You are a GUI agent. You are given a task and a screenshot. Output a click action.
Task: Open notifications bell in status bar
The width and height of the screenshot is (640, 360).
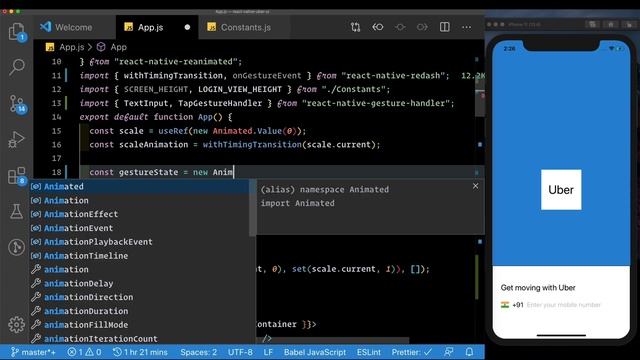pyautogui.click(x=469, y=352)
